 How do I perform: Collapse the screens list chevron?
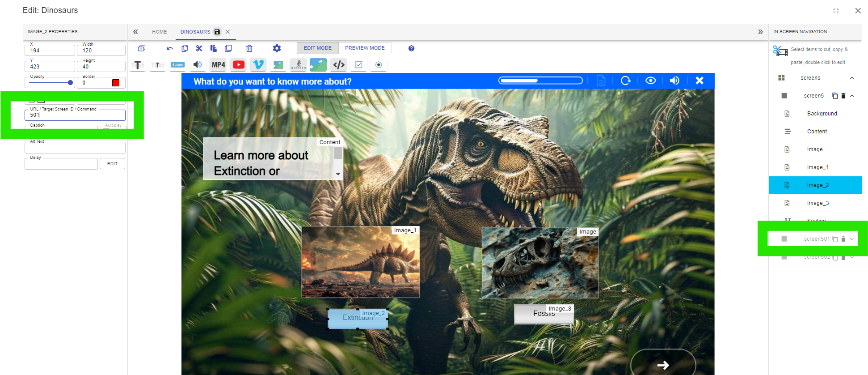point(852,78)
